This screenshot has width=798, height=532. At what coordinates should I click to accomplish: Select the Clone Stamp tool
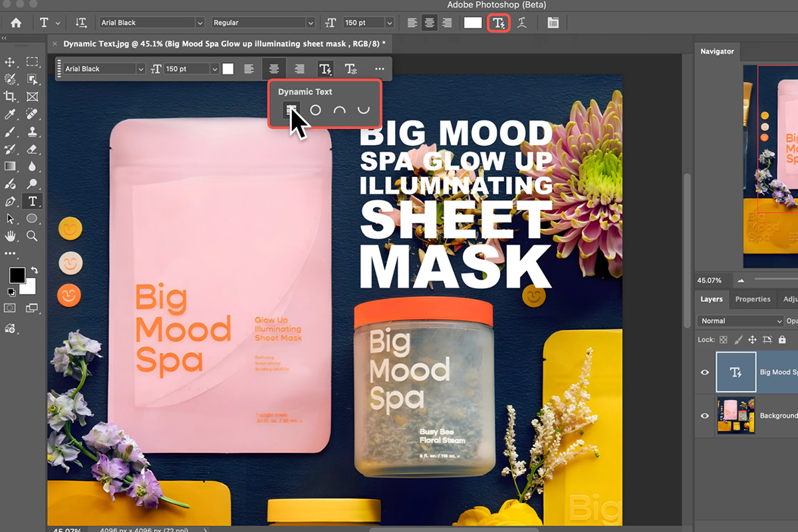pyautogui.click(x=32, y=132)
